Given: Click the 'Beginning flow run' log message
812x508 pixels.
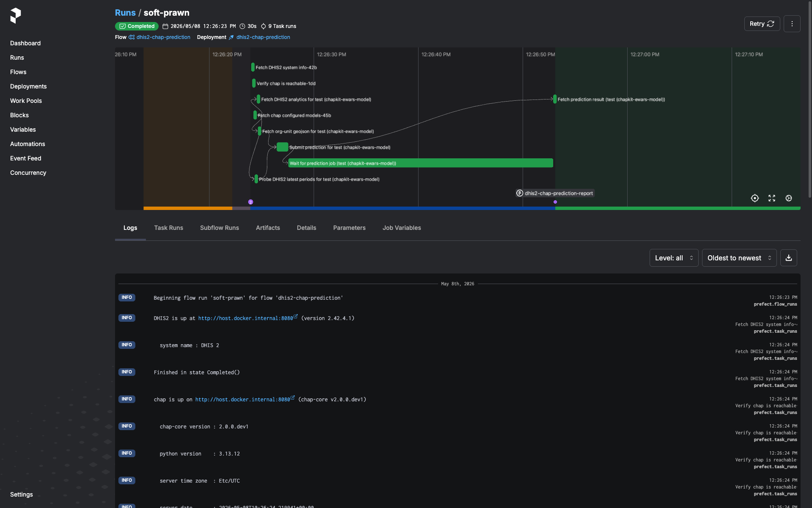Looking at the screenshot, I should [x=248, y=298].
